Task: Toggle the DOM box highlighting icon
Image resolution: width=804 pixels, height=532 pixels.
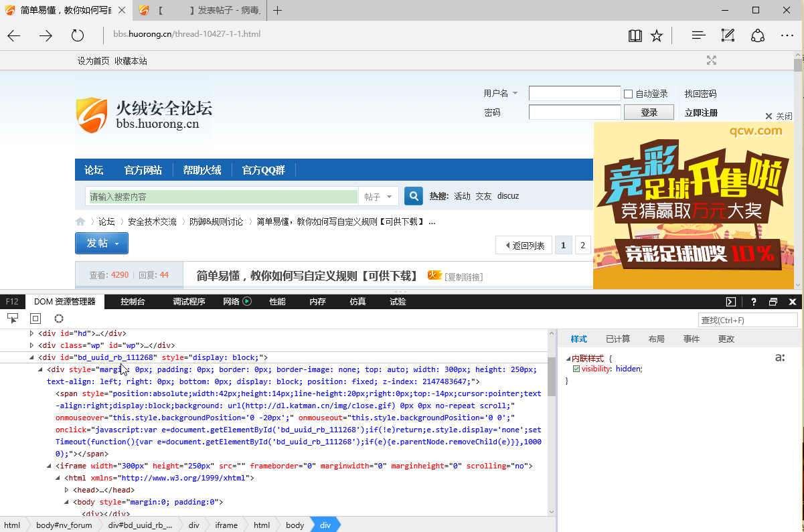Action: pyautogui.click(x=35, y=319)
